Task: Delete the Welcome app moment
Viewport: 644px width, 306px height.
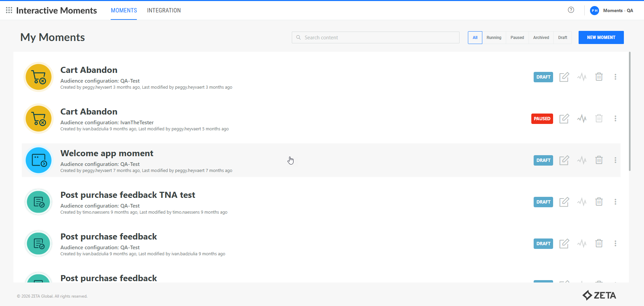Action: tap(599, 160)
